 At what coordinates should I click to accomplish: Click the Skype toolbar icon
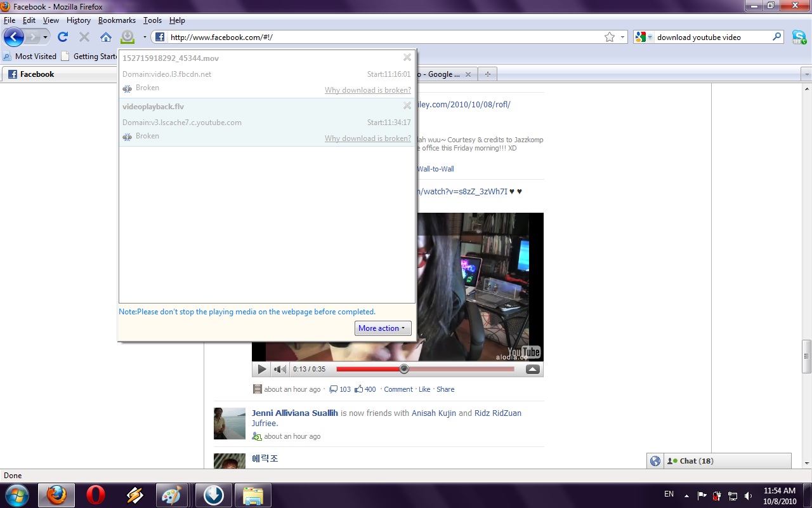(799, 37)
